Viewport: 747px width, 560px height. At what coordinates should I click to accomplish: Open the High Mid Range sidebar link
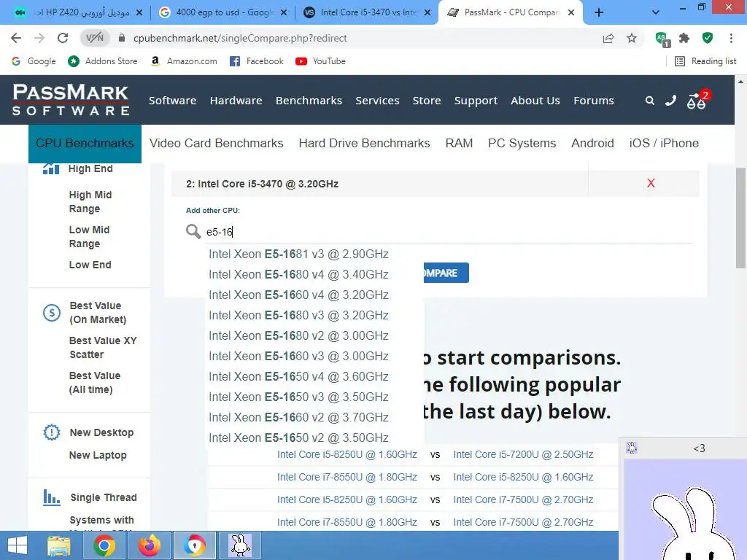tap(90, 202)
